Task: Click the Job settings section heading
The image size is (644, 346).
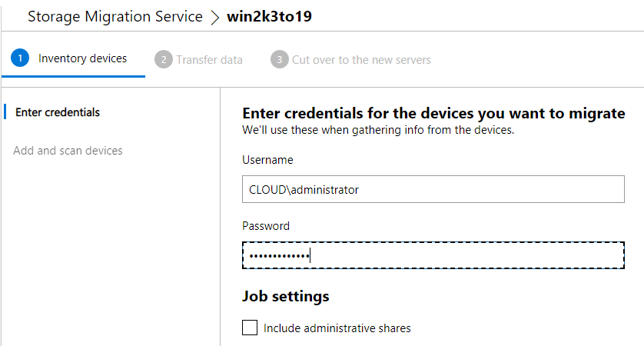Action: pos(285,296)
